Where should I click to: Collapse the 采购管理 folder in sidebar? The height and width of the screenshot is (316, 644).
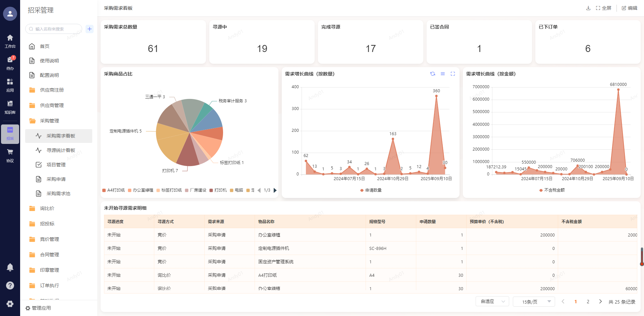click(x=49, y=121)
